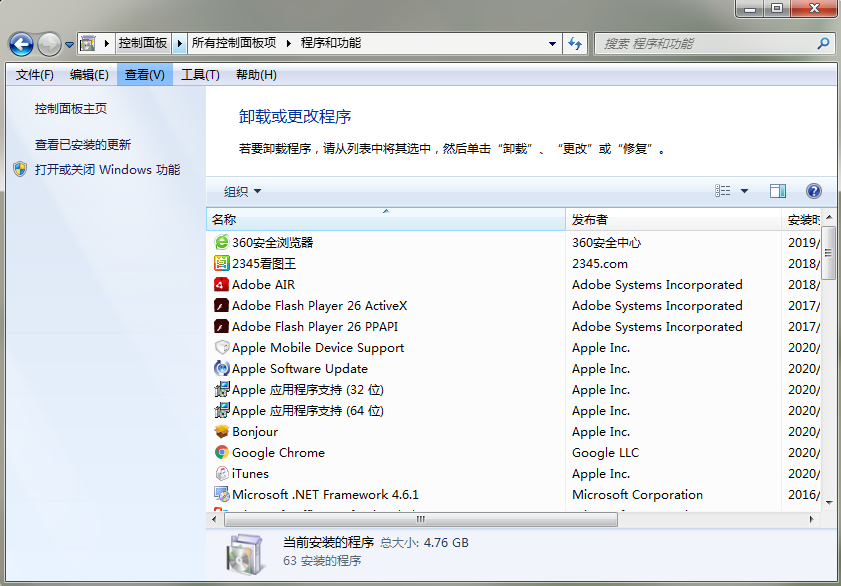Open the 帮助(H) menu
841x586 pixels.
click(256, 75)
